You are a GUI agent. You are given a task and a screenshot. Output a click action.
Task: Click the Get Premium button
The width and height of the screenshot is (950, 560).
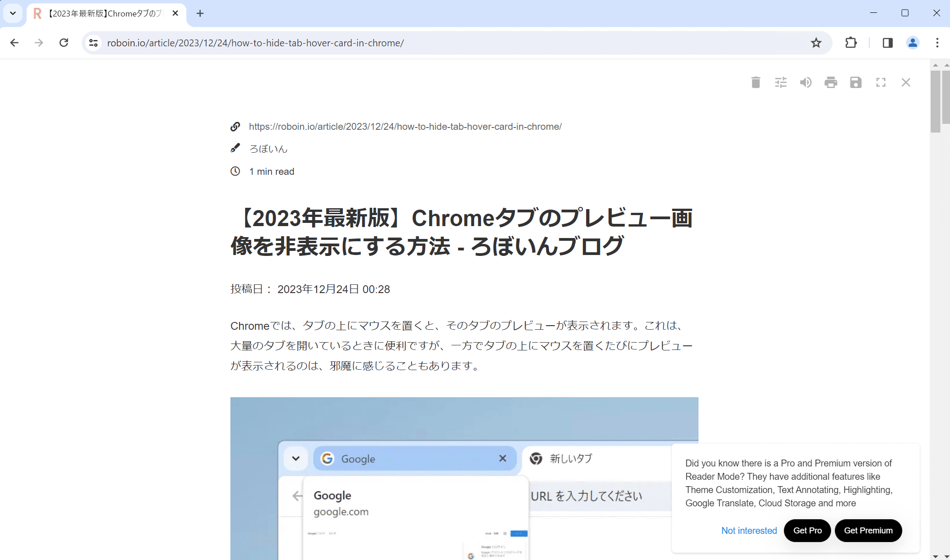[x=868, y=531]
